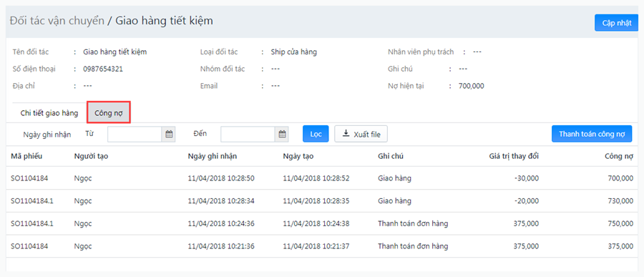Screen dimensions: 644x277
Task: Click the Ngày ghi nhận column header
Action: pos(212,156)
